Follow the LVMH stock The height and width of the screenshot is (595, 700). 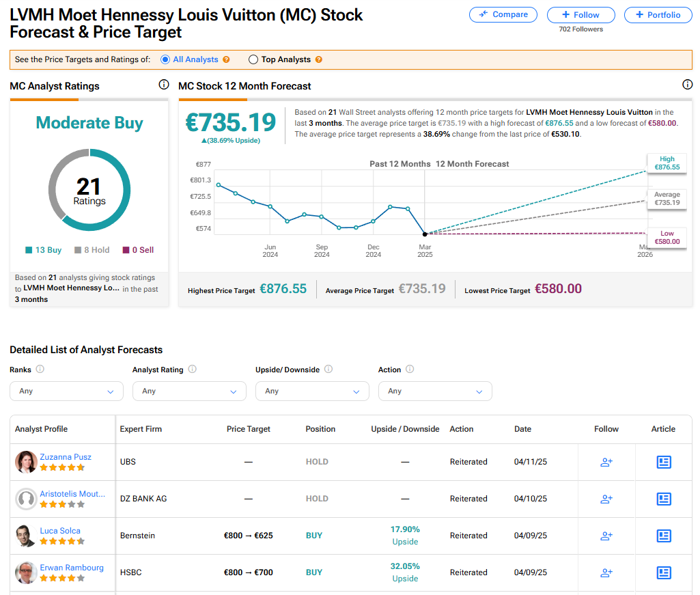580,15
